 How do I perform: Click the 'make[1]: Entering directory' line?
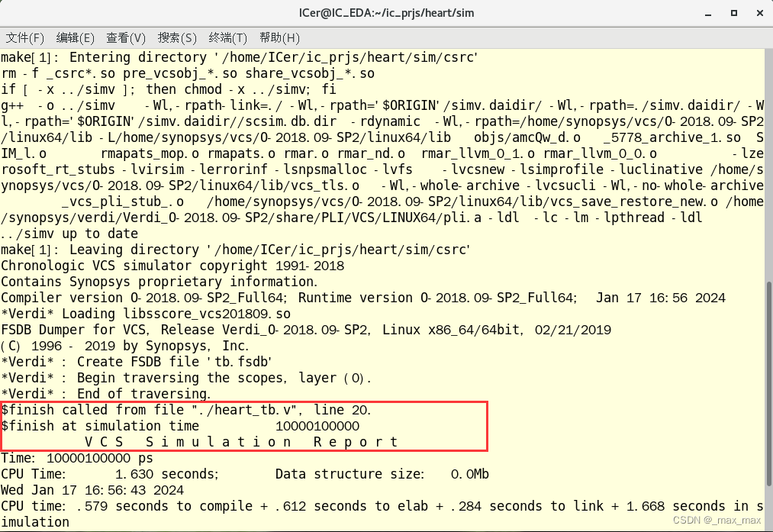click(240, 57)
